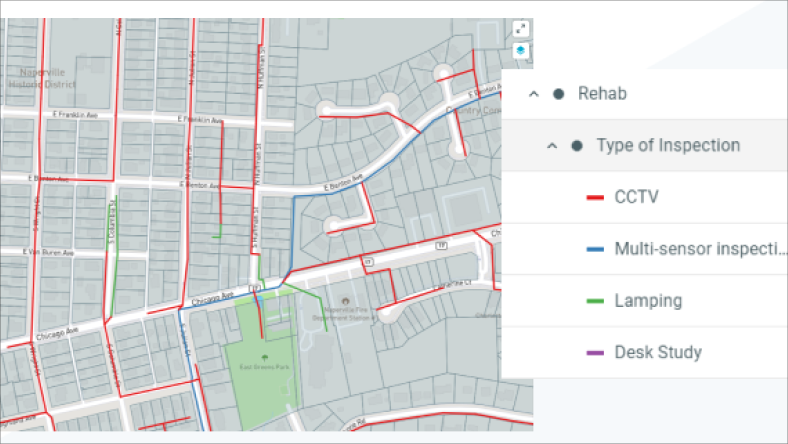Click the Naperville Historic District label

click(x=42, y=78)
